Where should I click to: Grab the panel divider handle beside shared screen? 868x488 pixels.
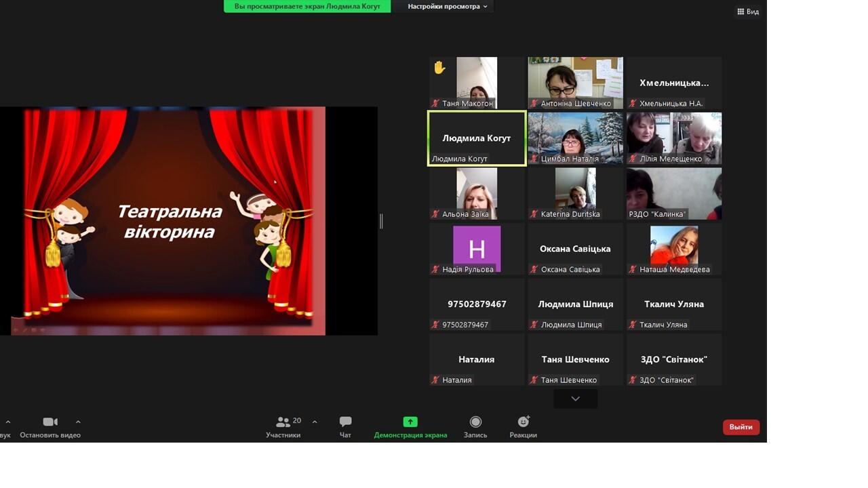coord(381,221)
